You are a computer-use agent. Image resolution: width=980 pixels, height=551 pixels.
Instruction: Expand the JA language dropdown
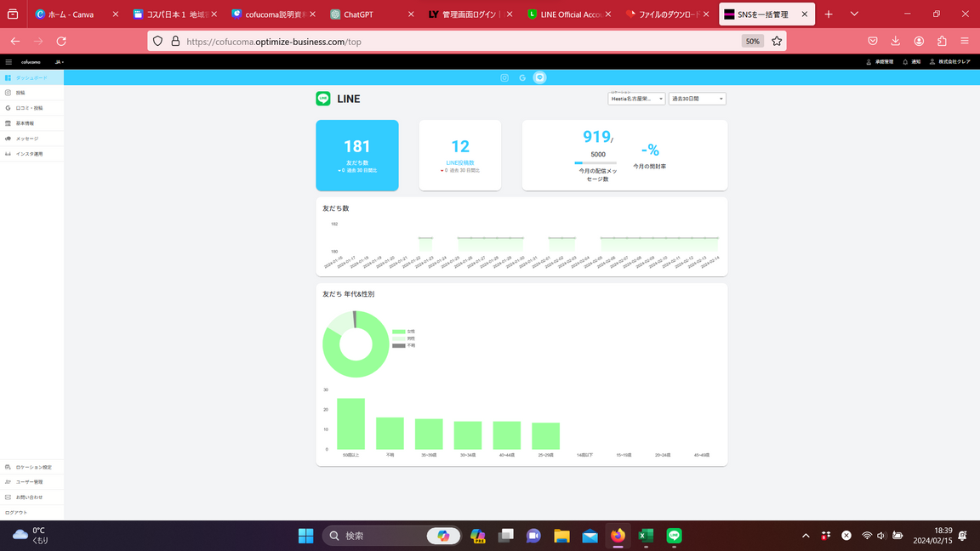pyautogui.click(x=60, y=62)
